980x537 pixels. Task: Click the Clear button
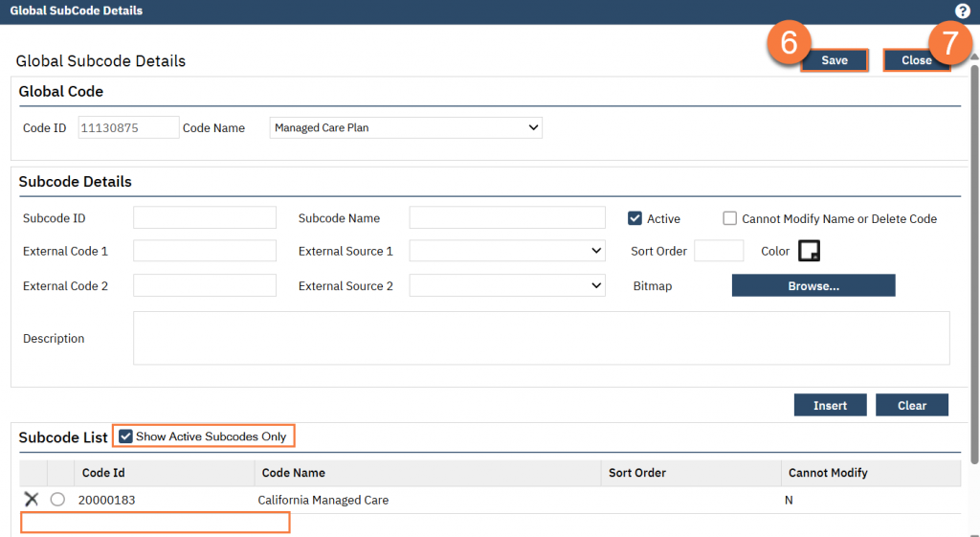pyautogui.click(x=911, y=405)
